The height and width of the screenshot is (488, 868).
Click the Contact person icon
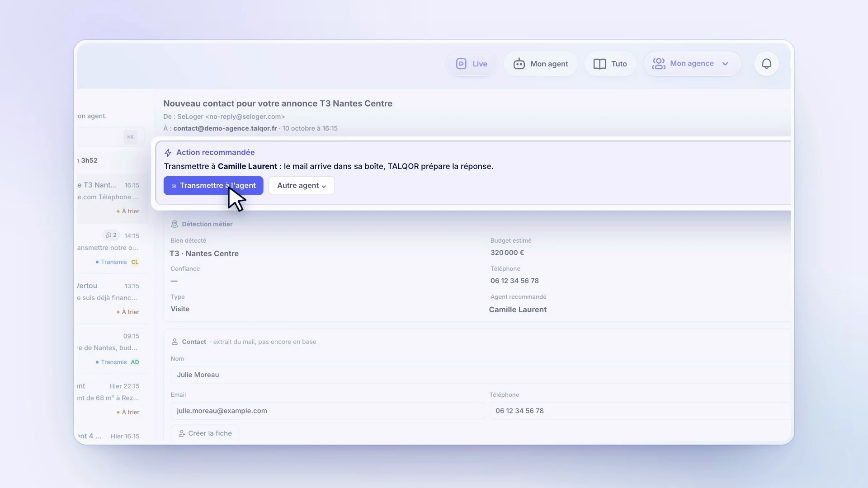[175, 342]
